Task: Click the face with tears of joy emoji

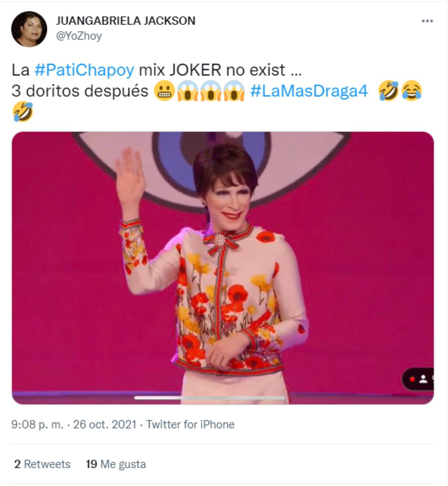Action: (411, 91)
